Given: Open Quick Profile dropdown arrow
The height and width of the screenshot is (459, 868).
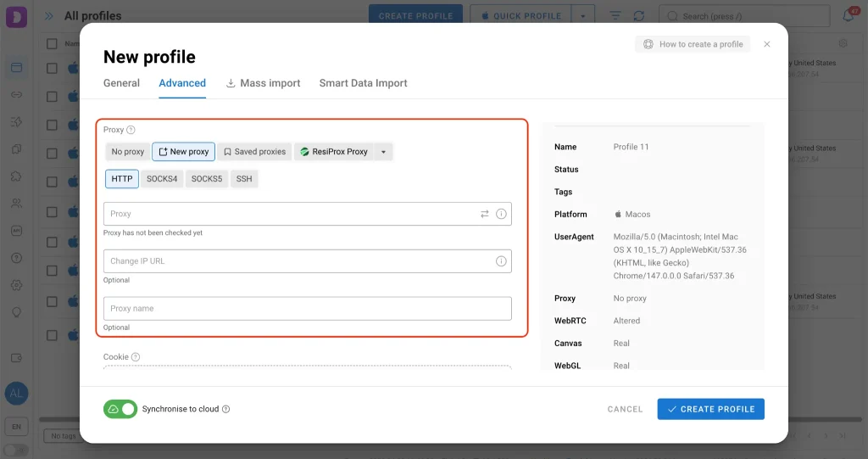Looking at the screenshot, I should coord(582,15).
